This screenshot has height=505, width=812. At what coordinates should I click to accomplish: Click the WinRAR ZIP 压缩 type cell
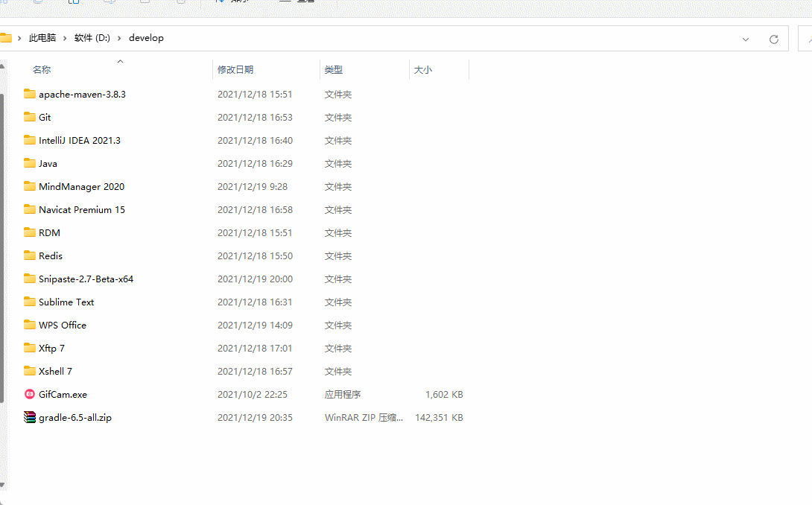click(364, 417)
